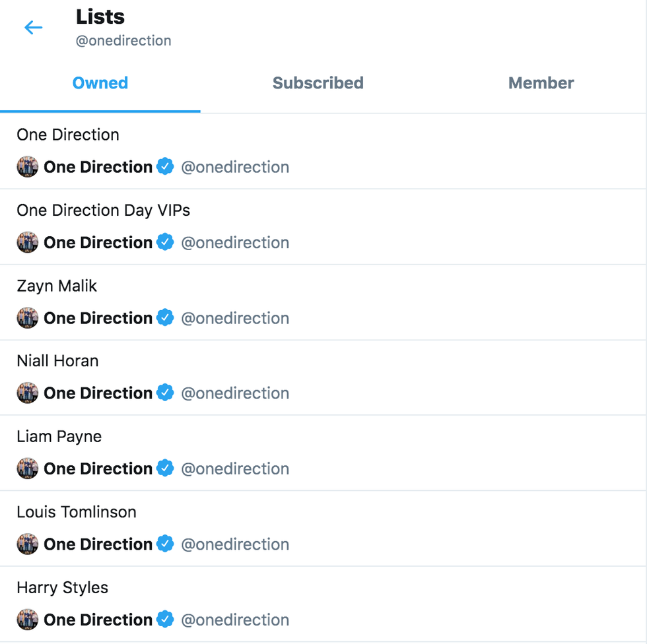
Task: Click the back arrow icon
Action: click(x=33, y=28)
